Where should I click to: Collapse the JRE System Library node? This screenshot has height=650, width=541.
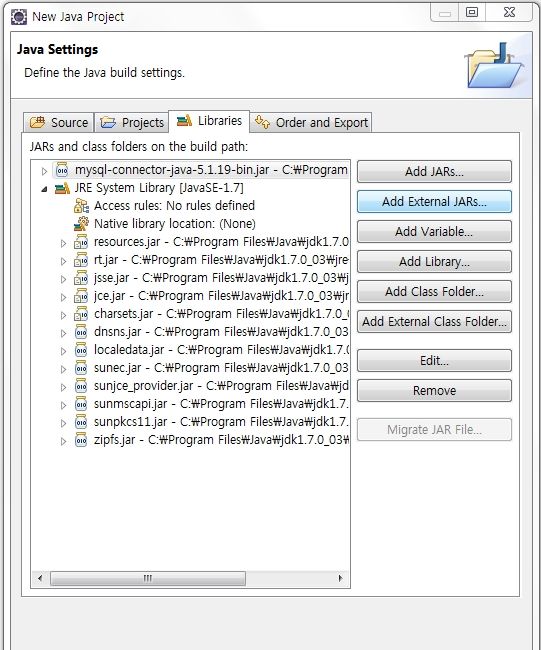(x=44, y=189)
